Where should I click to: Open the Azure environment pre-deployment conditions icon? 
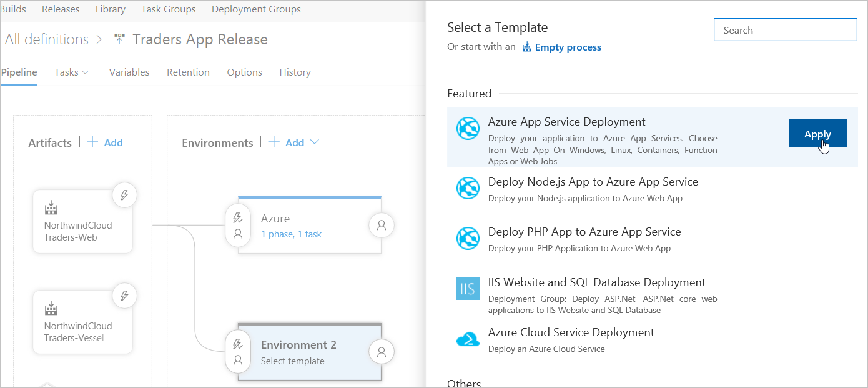237,226
